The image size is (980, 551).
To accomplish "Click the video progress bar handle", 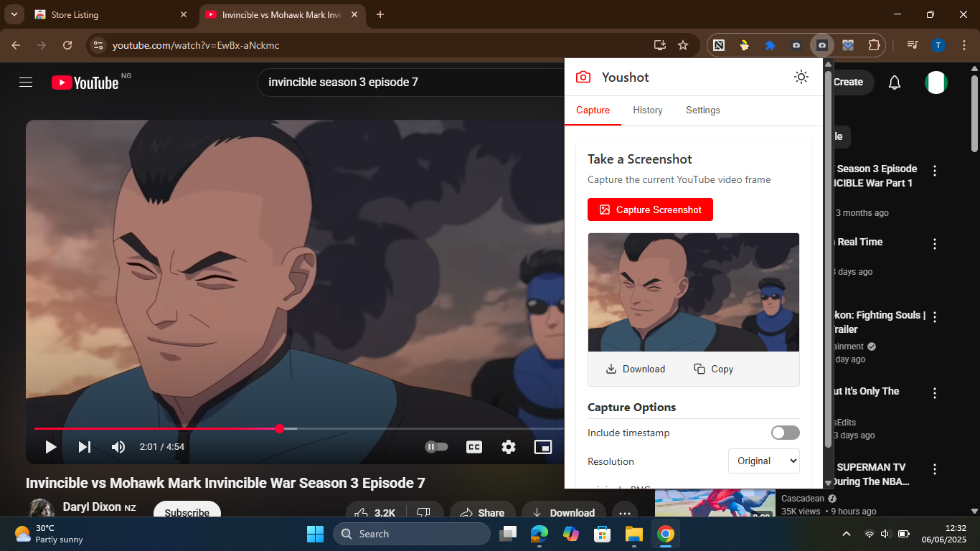I will (x=279, y=428).
